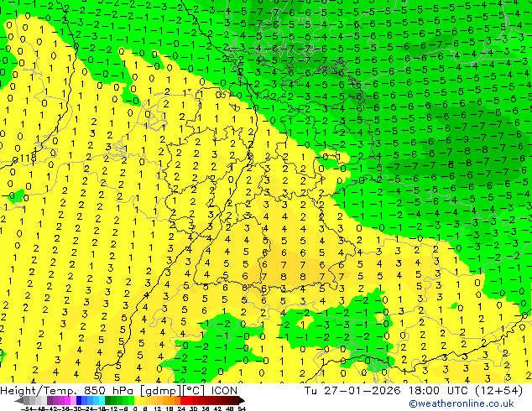Viewport: 532px width, 411px height.
Task: Click the '[gdmp]' unit label in title
Action: [x=159, y=391]
